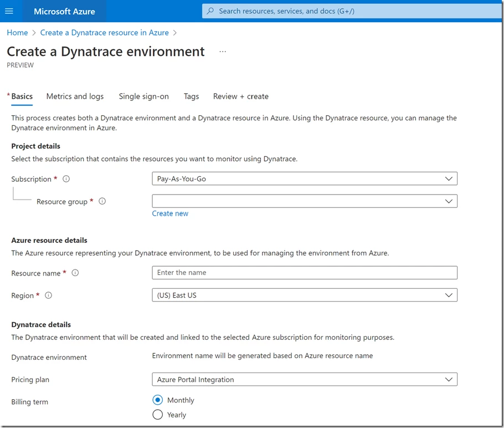504x428 pixels.
Task: Click Create a Dynatrace environment title
Action: click(x=106, y=52)
